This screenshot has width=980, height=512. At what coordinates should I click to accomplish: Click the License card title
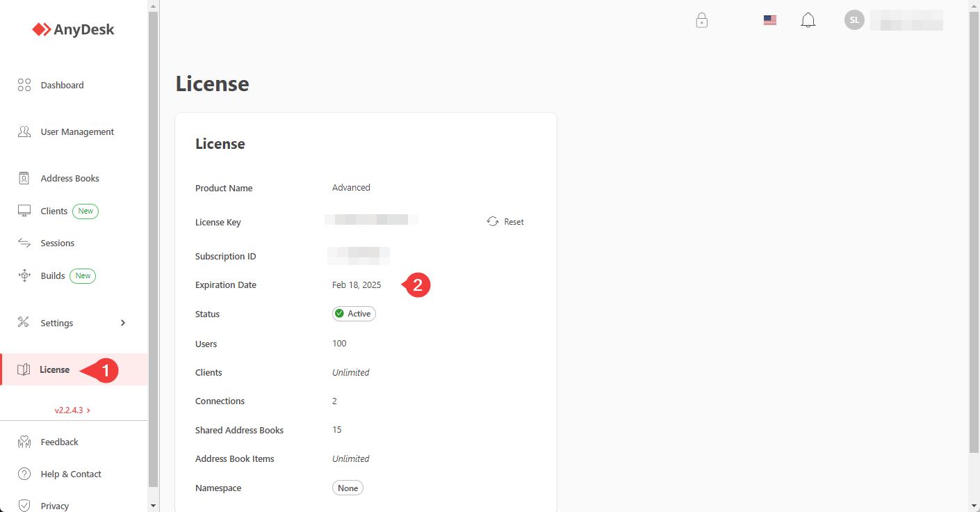(x=220, y=144)
